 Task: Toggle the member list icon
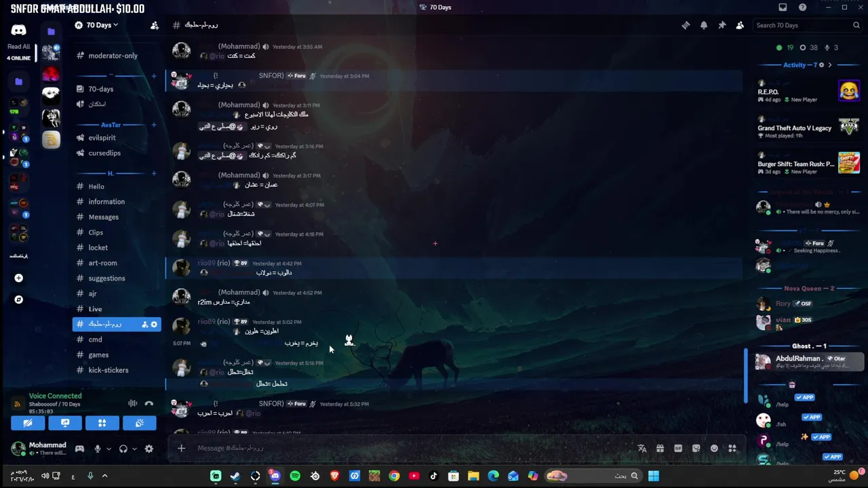pos(740,25)
